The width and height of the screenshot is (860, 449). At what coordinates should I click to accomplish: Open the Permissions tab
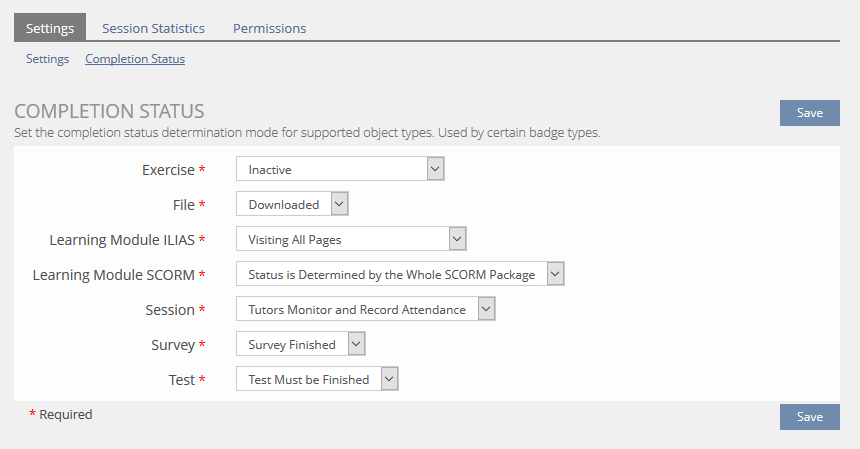pyautogui.click(x=269, y=28)
